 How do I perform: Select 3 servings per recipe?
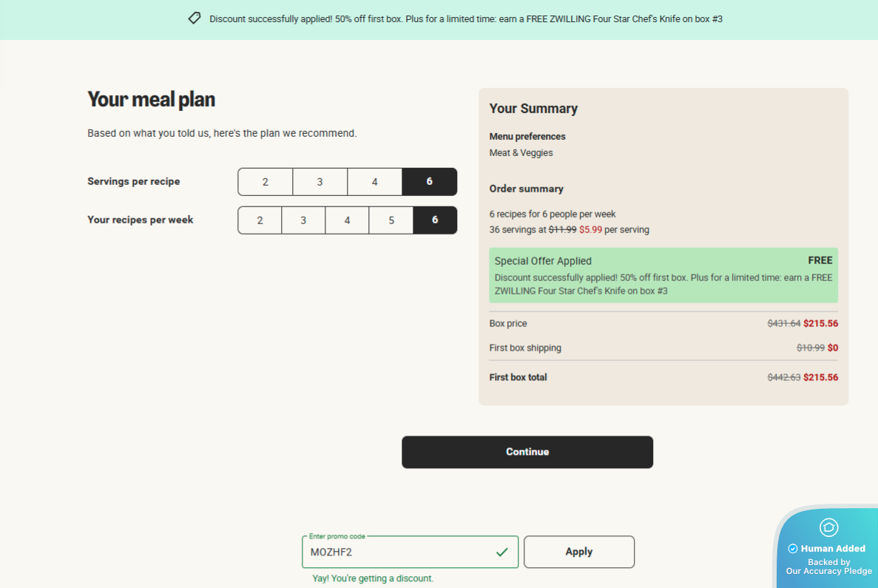(320, 182)
